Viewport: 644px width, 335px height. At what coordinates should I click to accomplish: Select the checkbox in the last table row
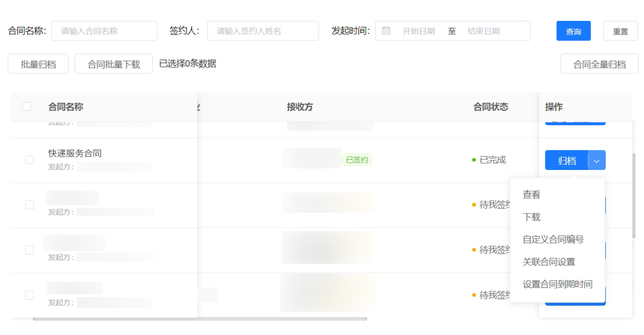[x=30, y=295]
